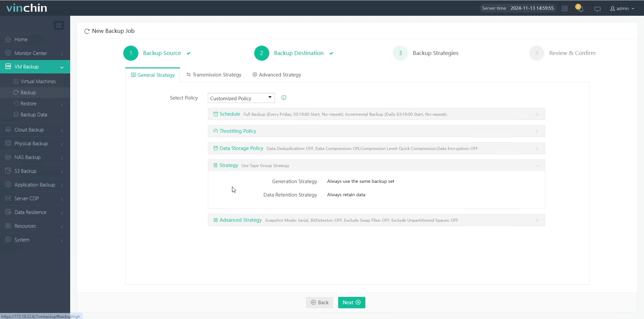Image resolution: width=644 pixels, height=319 pixels.
Task: Open the admin user dropdown
Action: point(622,9)
